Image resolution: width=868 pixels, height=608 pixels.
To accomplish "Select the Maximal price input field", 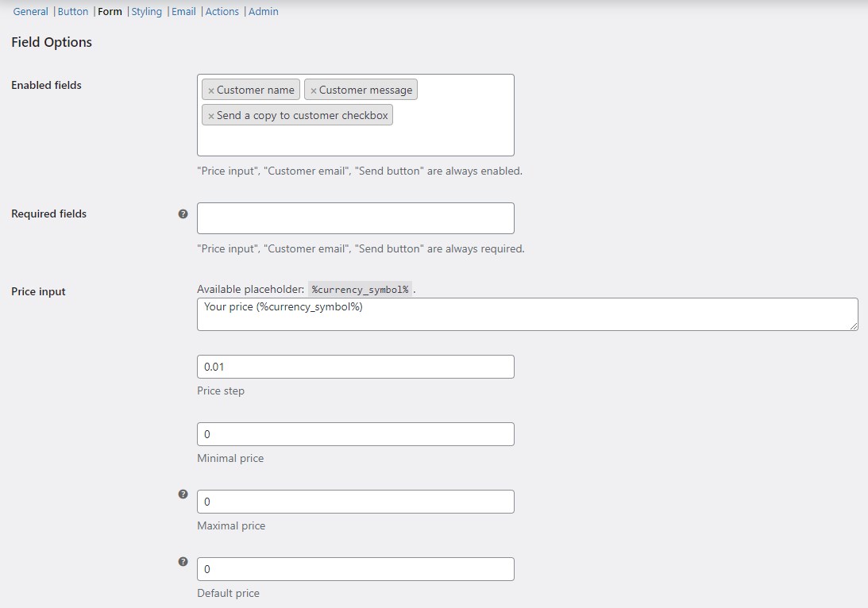I will click(355, 501).
